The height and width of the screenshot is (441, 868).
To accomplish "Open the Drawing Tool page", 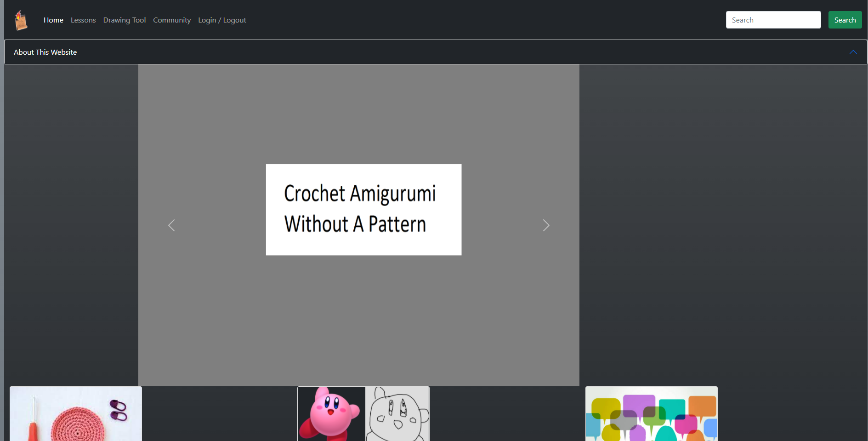I will coord(125,20).
